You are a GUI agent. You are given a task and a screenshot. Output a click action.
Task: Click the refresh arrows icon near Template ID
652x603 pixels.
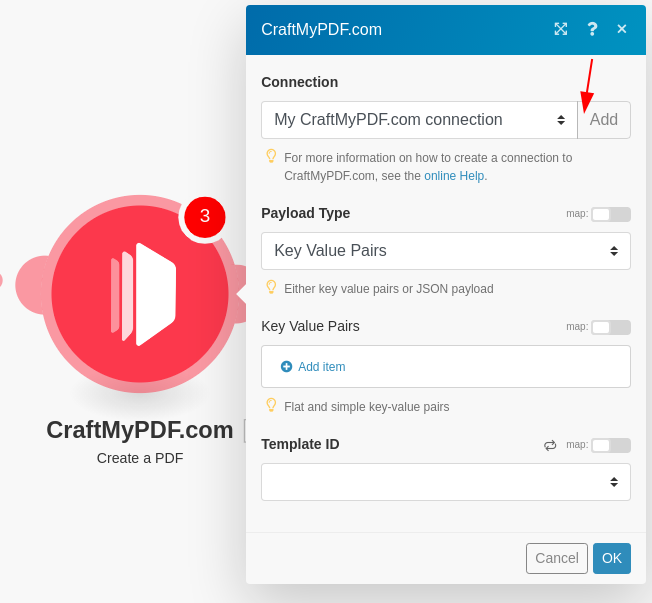point(550,445)
